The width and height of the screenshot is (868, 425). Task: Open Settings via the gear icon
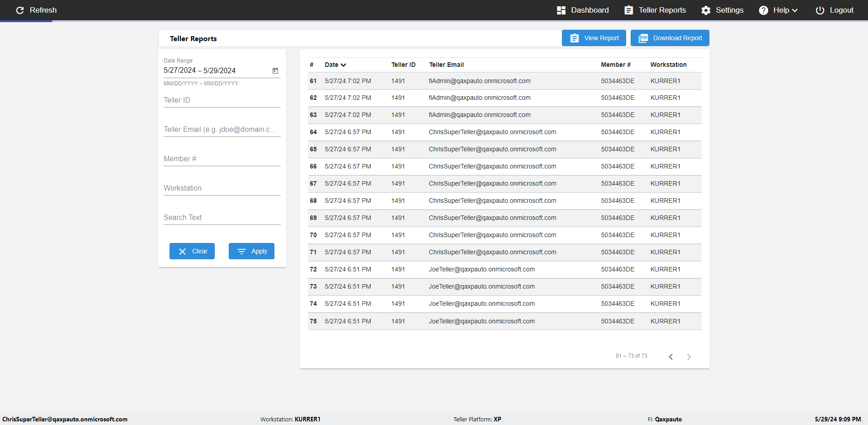click(x=706, y=10)
